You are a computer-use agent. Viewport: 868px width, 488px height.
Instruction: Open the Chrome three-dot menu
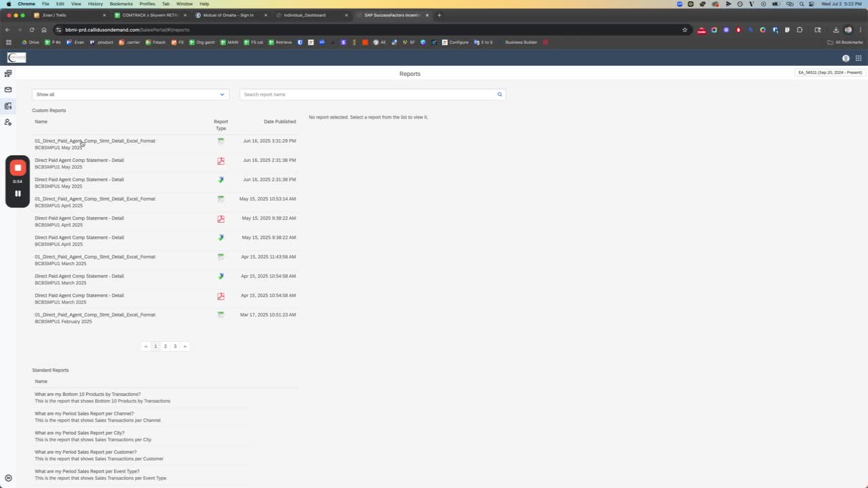pos(860,30)
